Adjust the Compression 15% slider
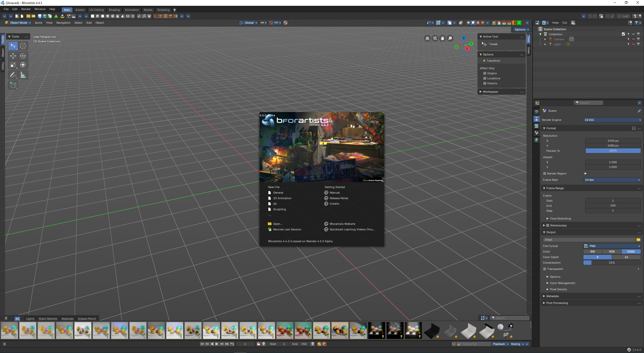The height and width of the screenshot is (353, 644). tap(612, 263)
